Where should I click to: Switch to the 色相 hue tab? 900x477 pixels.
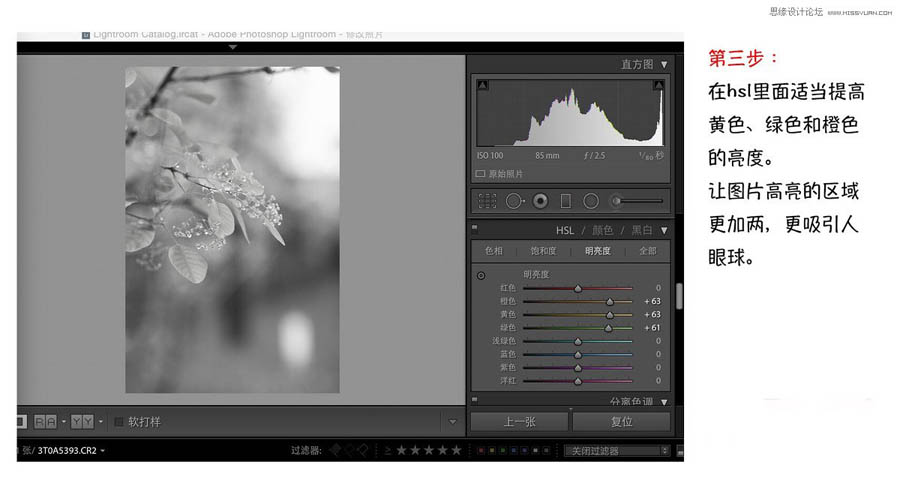pyautogui.click(x=494, y=251)
